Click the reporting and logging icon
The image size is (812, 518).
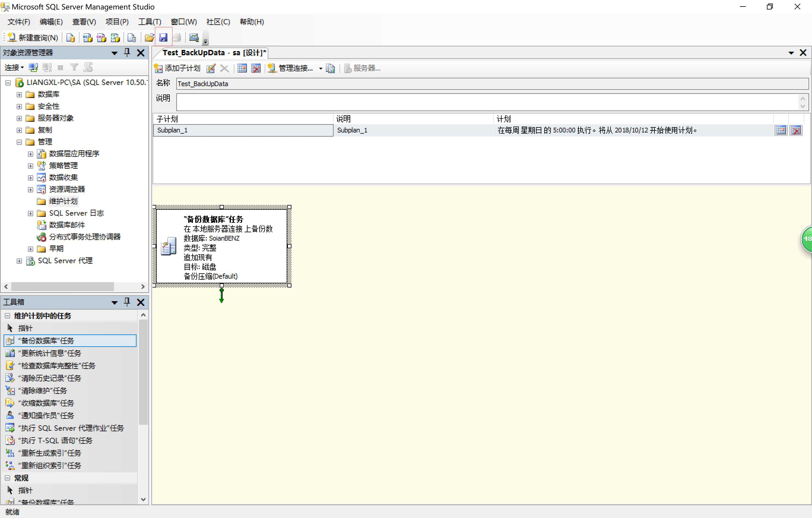[x=331, y=68]
